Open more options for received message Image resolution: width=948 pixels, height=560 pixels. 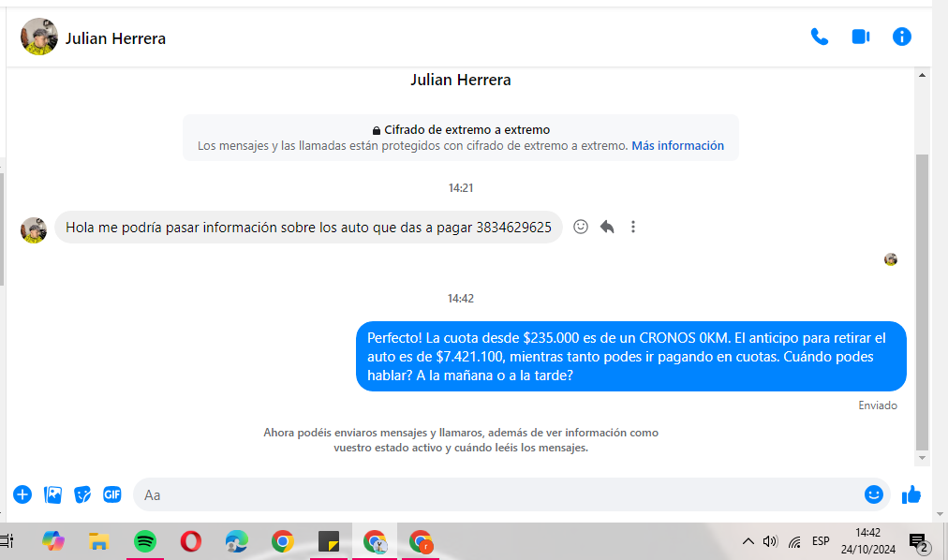click(633, 227)
